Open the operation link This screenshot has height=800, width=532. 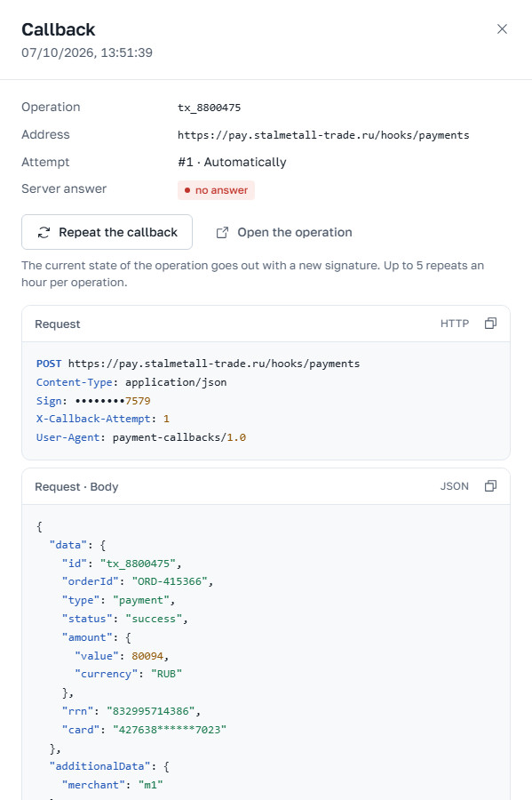pos(284,232)
